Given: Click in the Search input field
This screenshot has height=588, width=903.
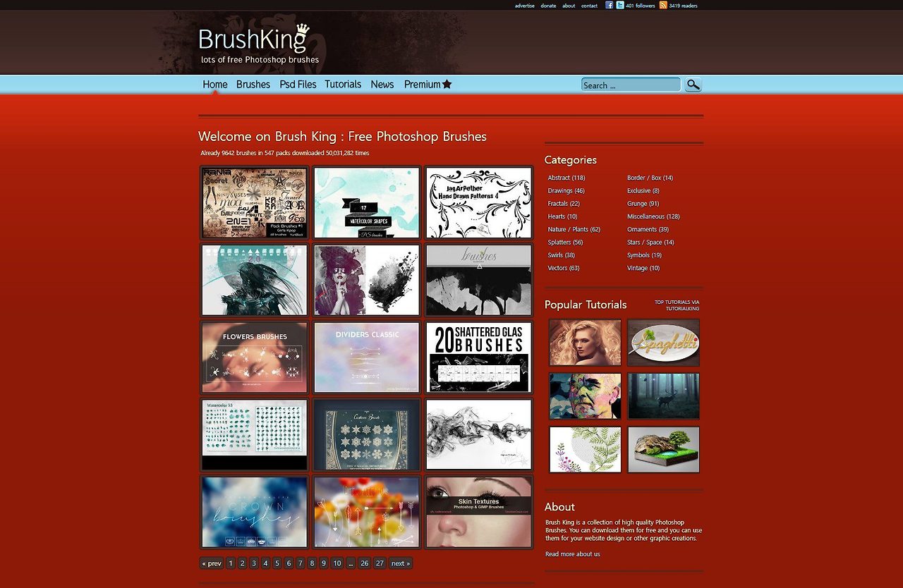Looking at the screenshot, I should click(631, 85).
